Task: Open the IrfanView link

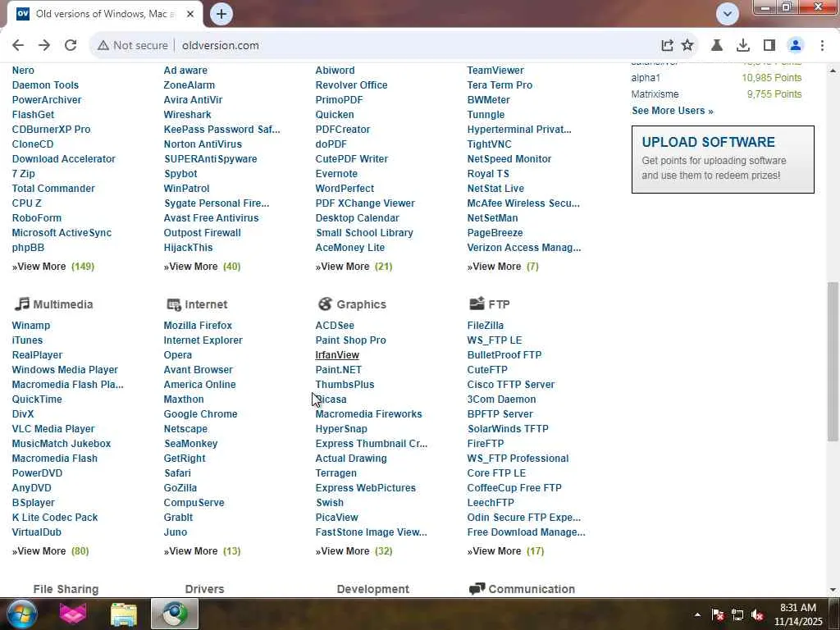Action: pyautogui.click(x=337, y=355)
